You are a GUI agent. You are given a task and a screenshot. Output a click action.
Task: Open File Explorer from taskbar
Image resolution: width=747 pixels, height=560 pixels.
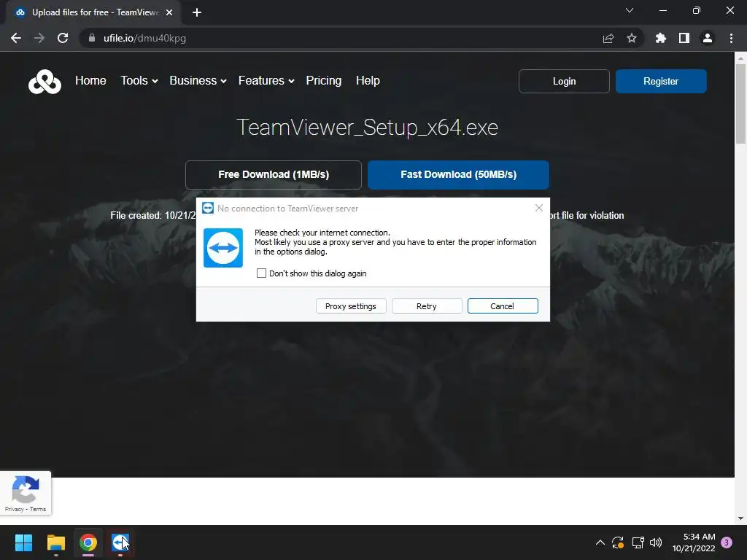point(55,542)
